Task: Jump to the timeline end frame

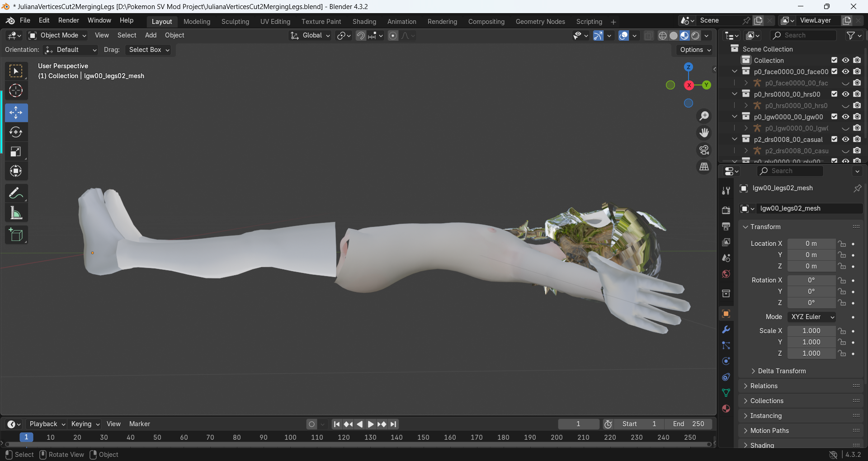Action: click(x=394, y=424)
